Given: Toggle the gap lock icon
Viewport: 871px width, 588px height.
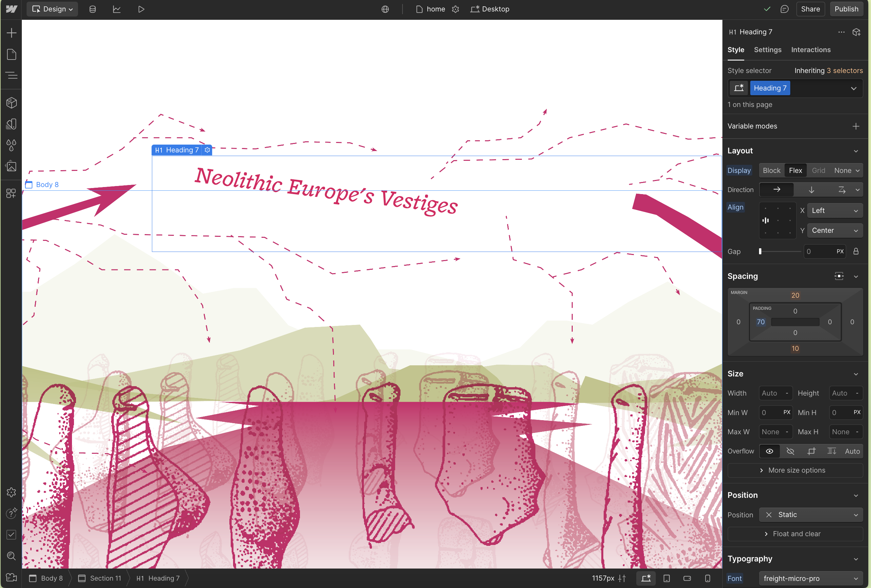Looking at the screenshot, I should [x=856, y=251].
